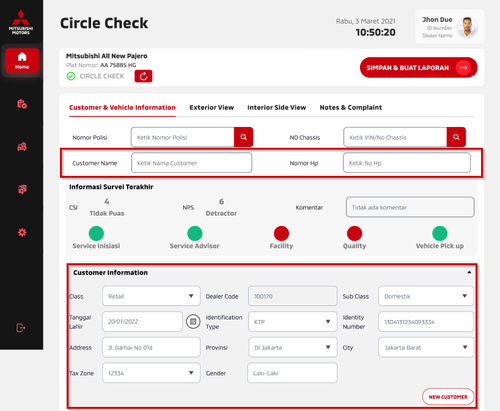The height and width of the screenshot is (411, 500).
Task: Open the building report sidebar icon
Action: click(x=22, y=189)
